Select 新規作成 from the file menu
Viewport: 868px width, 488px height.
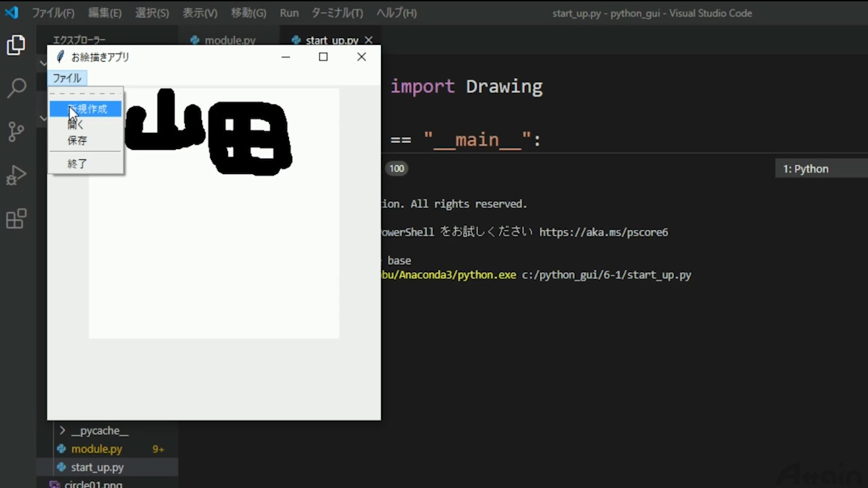[87, 109]
